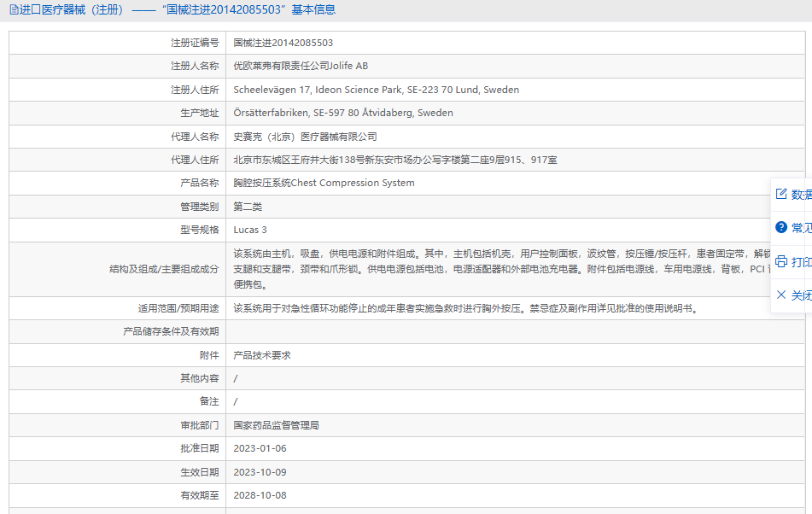
Task: Click the management class value 第二类
Action: (248, 207)
